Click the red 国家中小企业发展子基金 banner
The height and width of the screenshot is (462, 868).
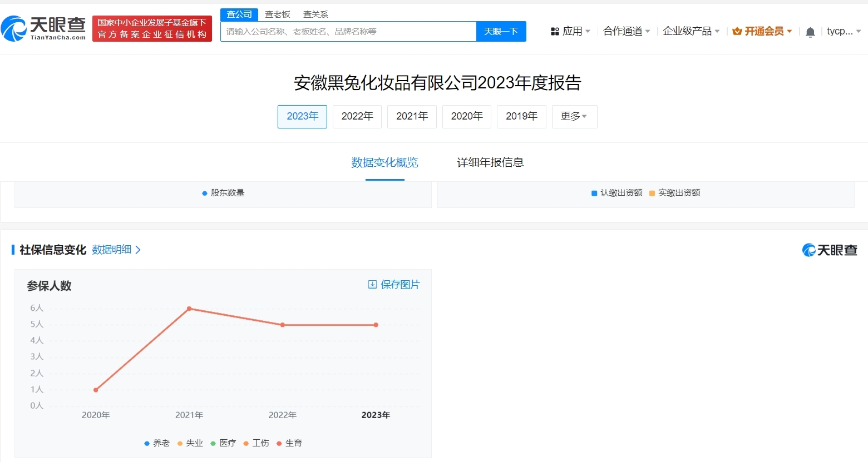[152, 28]
